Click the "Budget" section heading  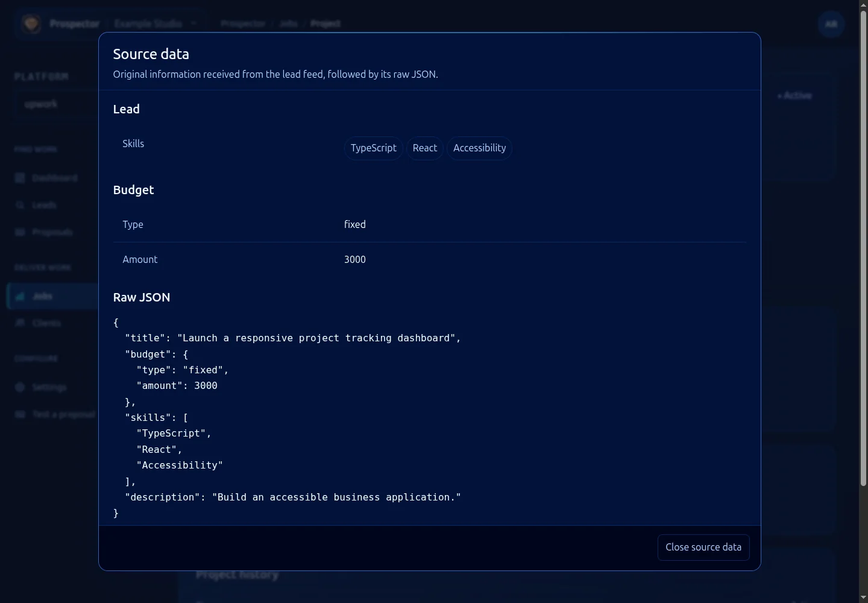134,190
